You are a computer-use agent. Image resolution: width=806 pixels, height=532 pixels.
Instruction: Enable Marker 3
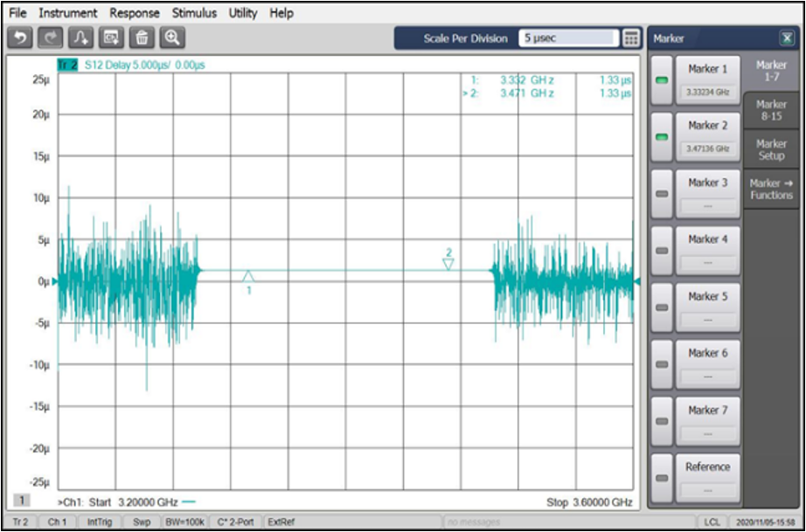tap(662, 194)
